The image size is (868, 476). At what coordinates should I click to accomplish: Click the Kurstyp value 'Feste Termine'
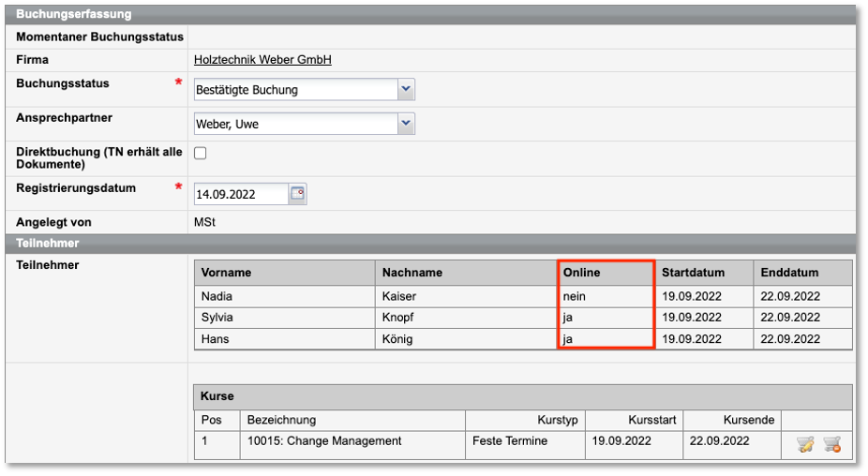point(510,440)
